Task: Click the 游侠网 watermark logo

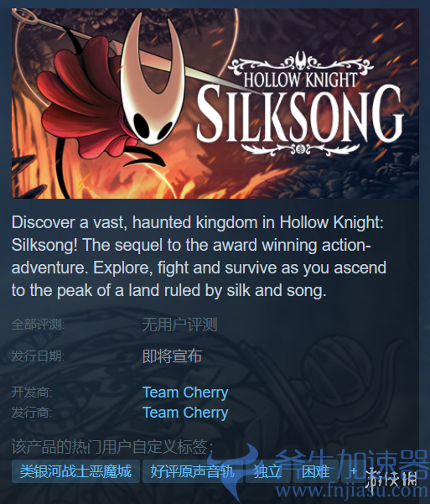Action: [x=391, y=476]
